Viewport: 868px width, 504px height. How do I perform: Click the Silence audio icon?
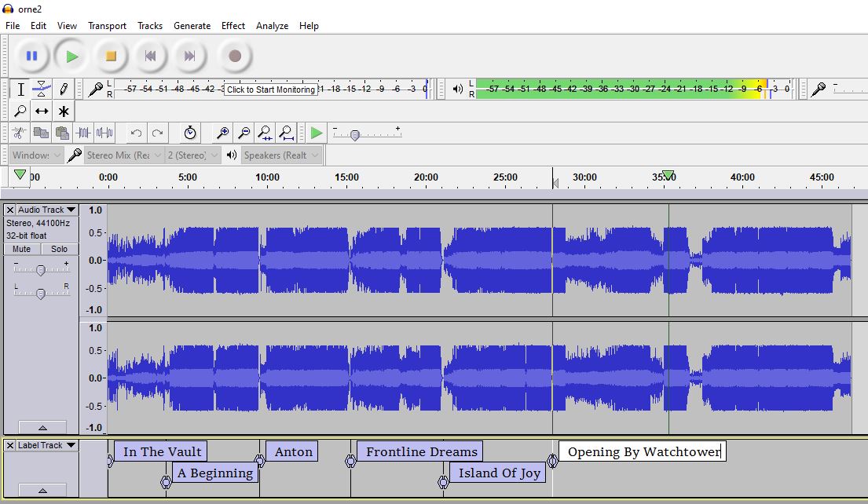104,133
